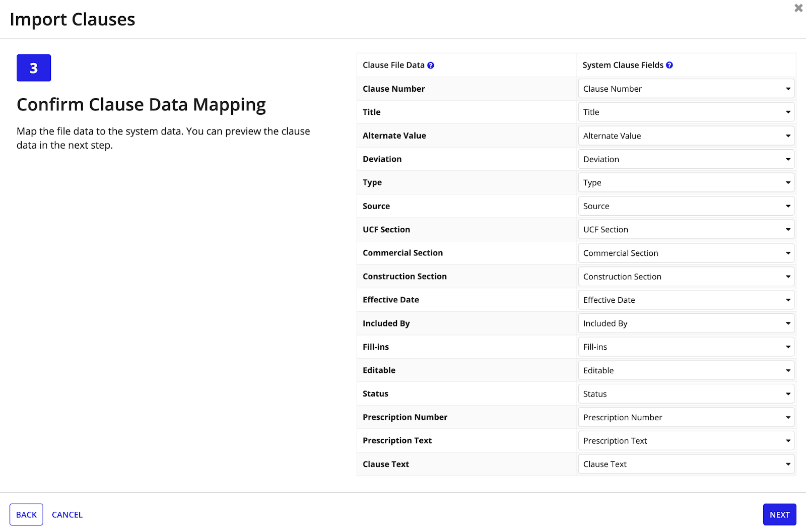The image size is (806, 532).
Task: Open the Commercial Section dropdown
Action: pyautogui.click(x=686, y=253)
